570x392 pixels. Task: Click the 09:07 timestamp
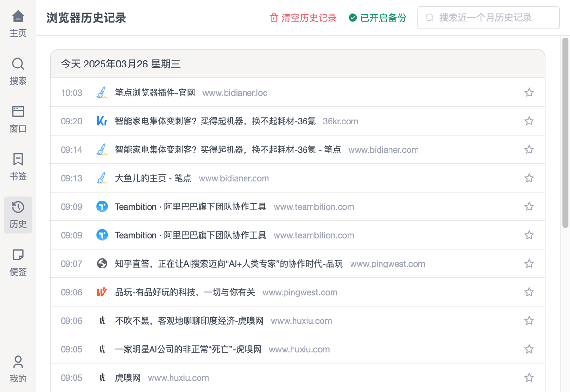[x=72, y=264]
